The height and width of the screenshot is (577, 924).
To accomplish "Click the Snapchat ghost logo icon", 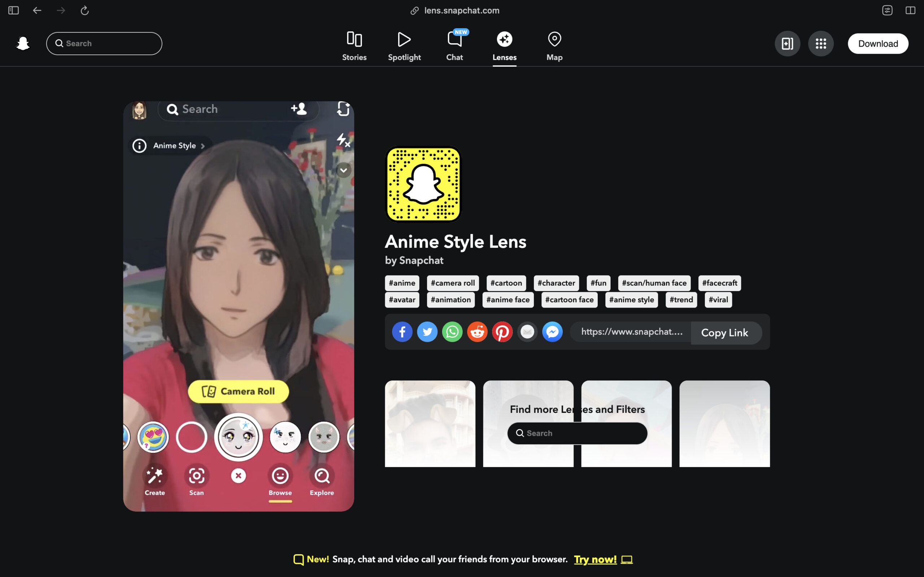I will pos(23,43).
